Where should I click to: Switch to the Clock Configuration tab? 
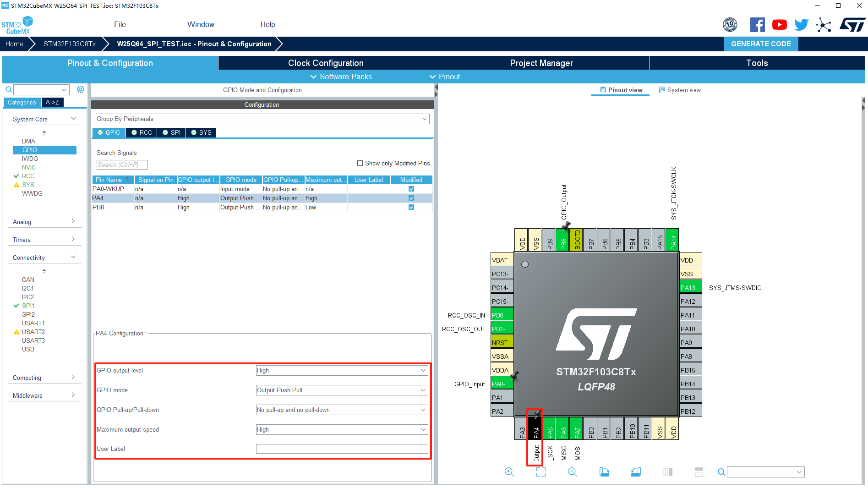(x=326, y=63)
